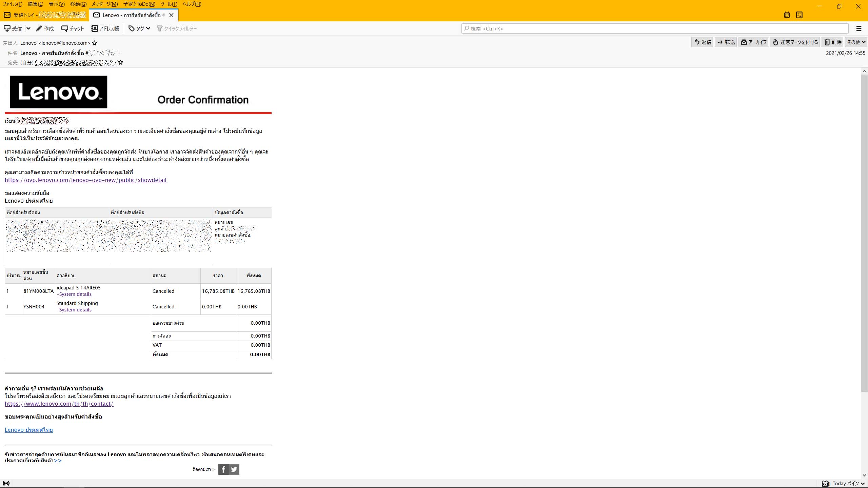Screen dimensions: 868x488
Task: Select the part number YSNH004
Action: 34,307
